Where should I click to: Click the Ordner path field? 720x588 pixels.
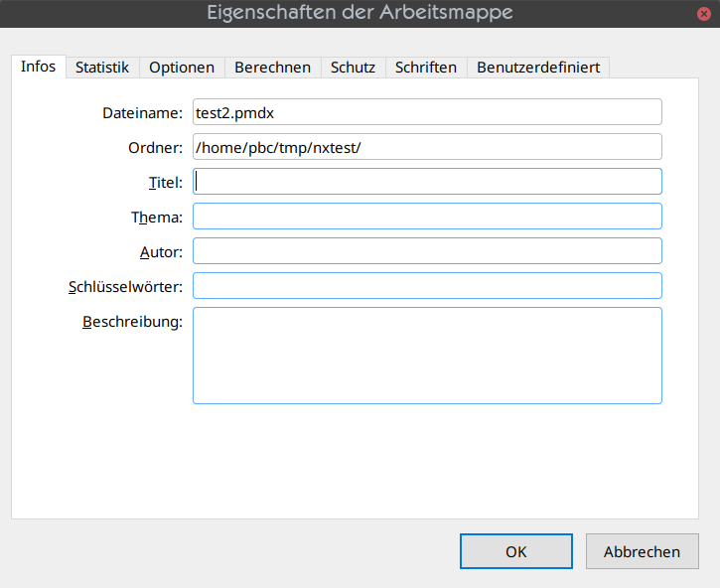click(x=427, y=147)
